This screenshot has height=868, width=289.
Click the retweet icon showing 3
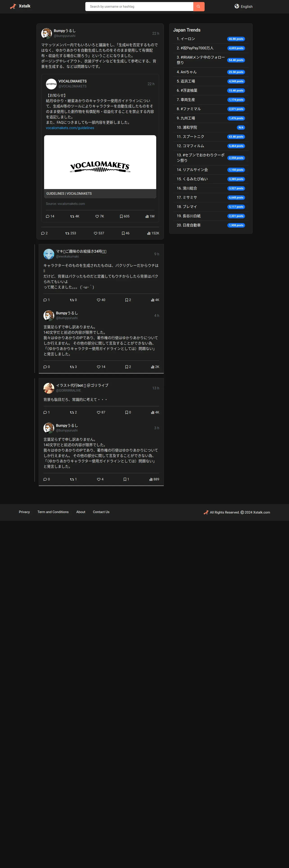[72, 367]
